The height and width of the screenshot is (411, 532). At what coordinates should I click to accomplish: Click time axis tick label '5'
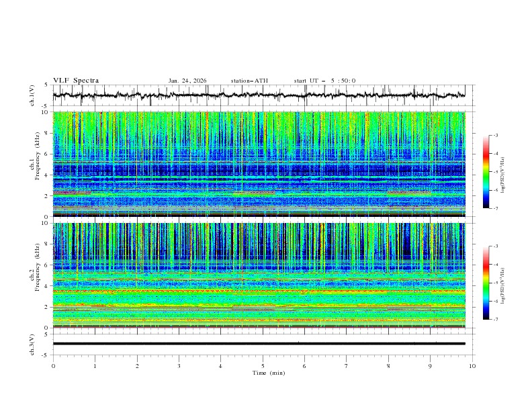(x=263, y=366)
